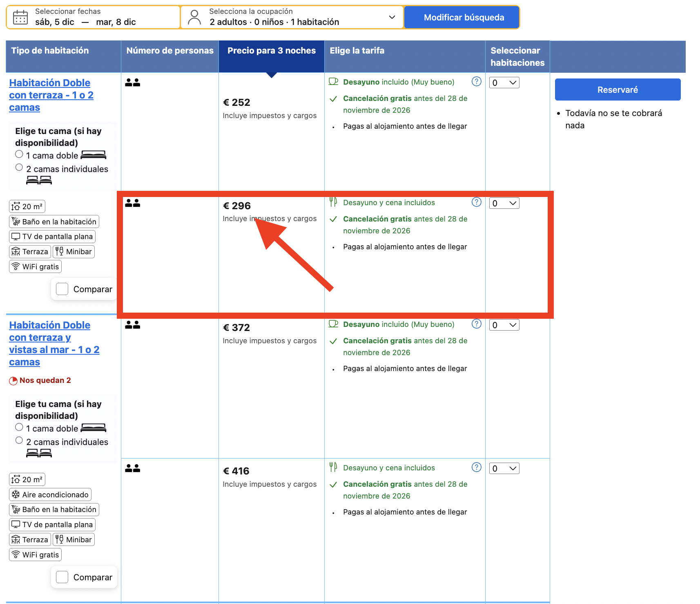Select 1 cama doble for terrace room
Screen dimensions: 700x604
19,154
